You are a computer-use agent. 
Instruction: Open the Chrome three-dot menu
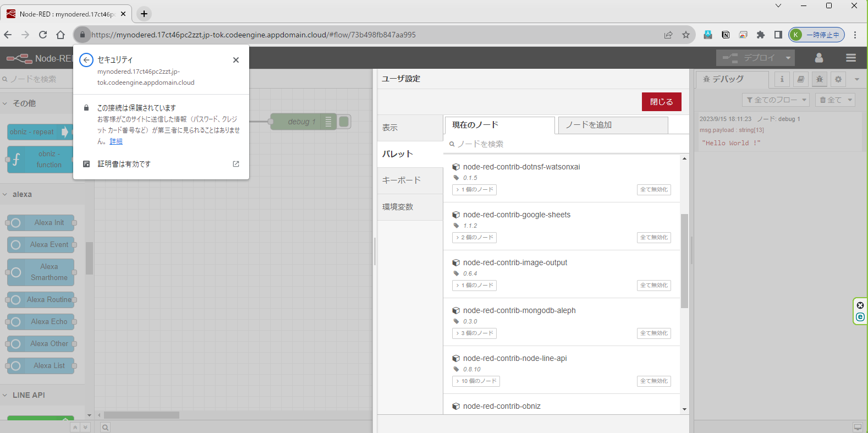coord(855,35)
